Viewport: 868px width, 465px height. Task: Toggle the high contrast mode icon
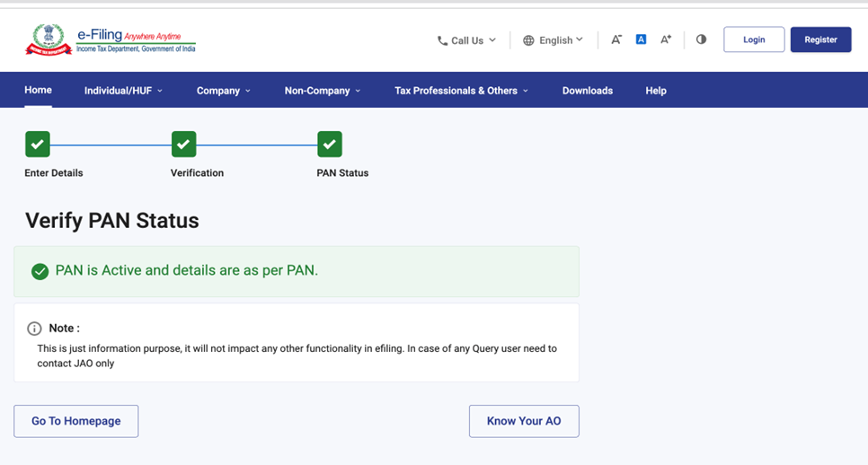pos(701,39)
